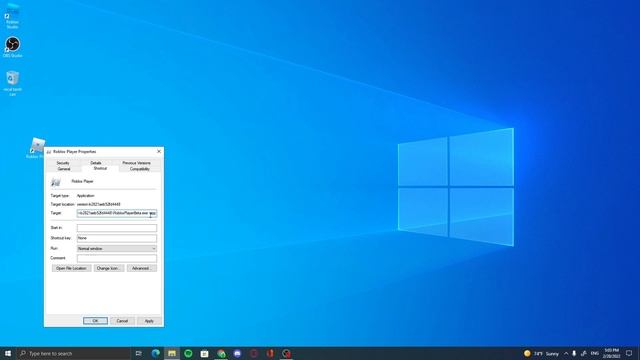Click the Open File Location button
640x360 pixels.
(x=71, y=269)
